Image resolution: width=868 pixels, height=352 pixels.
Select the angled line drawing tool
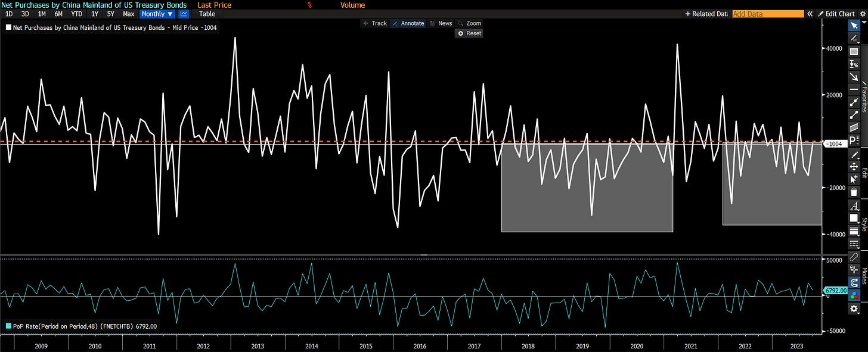point(854,38)
